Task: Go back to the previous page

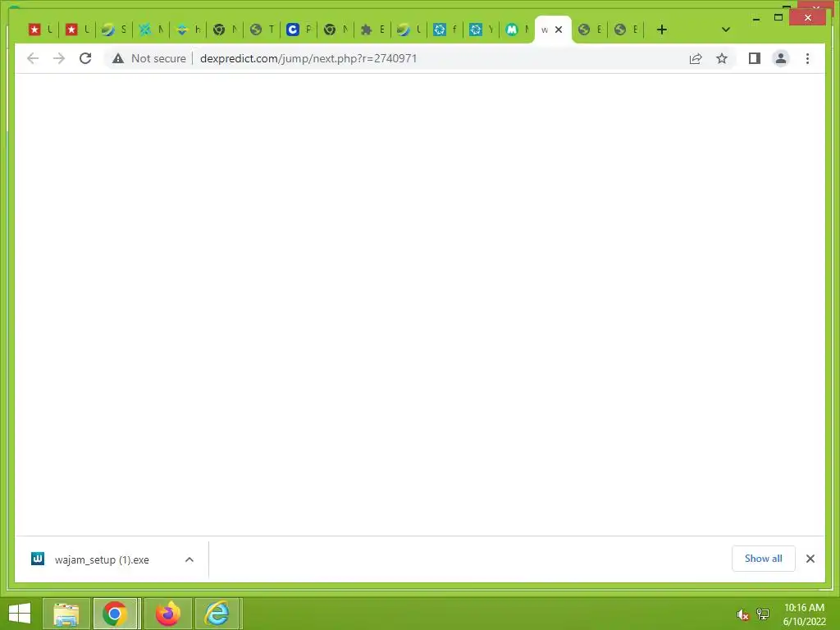Action: pyautogui.click(x=33, y=58)
